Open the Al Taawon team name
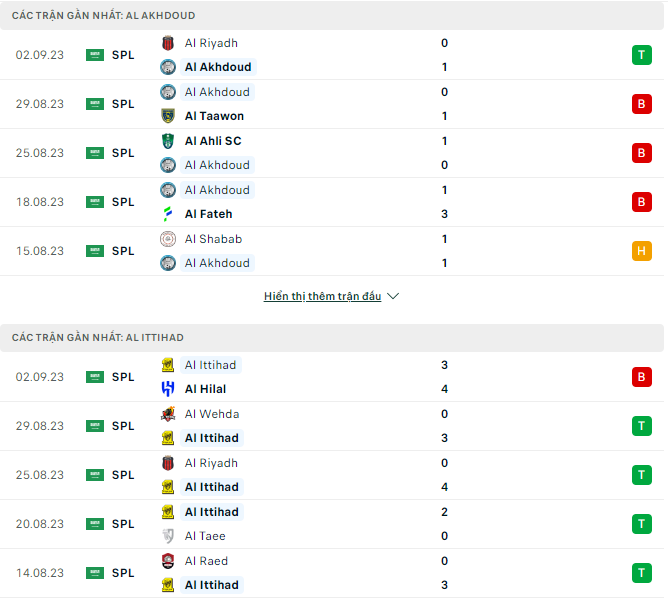The width and height of the screenshot is (668, 600). point(214,116)
